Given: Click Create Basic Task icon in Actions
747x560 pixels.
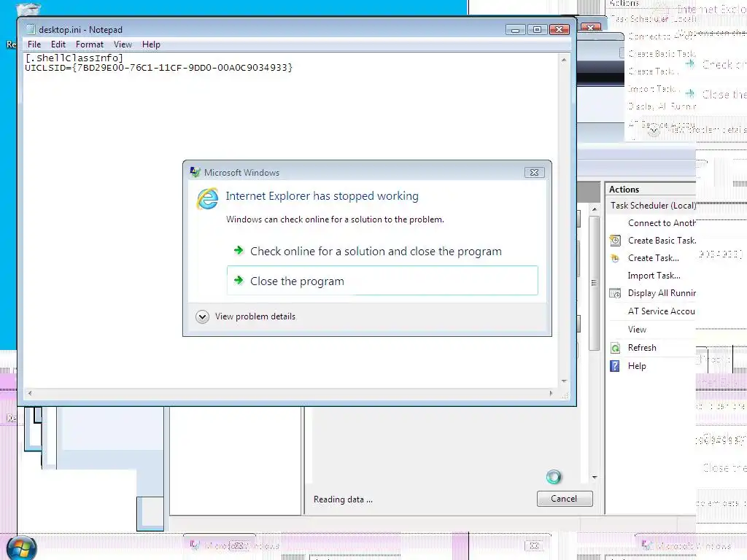Looking at the screenshot, I should point(615,241).
